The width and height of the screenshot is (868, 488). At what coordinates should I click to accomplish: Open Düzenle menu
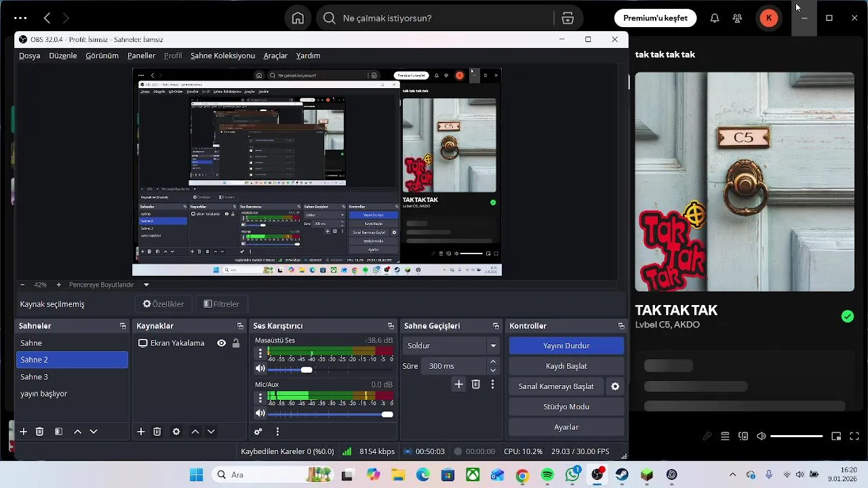point(63,56)
